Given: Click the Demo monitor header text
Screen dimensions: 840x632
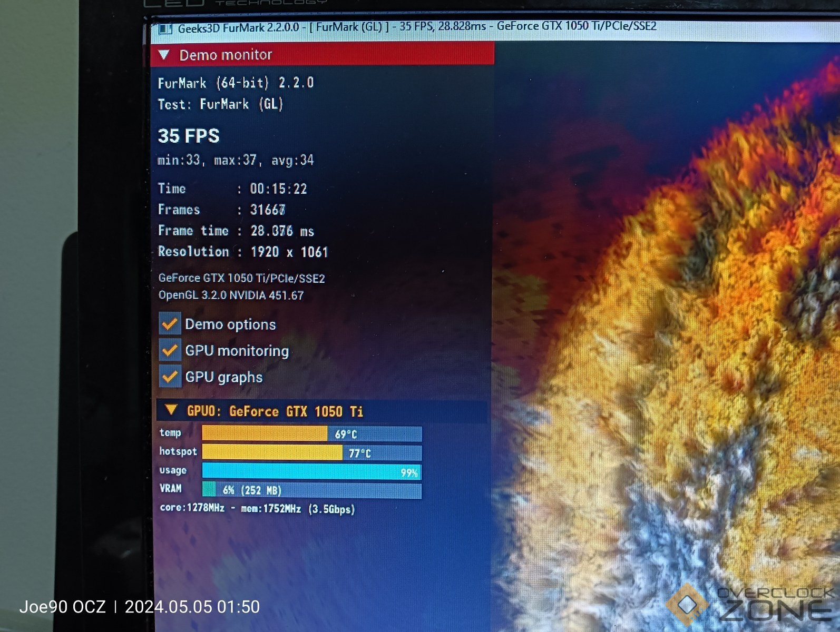Looking at the screenshot, I should pos(226,55).
